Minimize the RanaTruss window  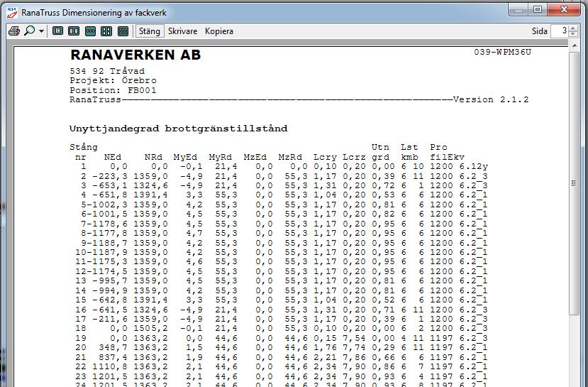pyautogui.click(x=518, y=9)
